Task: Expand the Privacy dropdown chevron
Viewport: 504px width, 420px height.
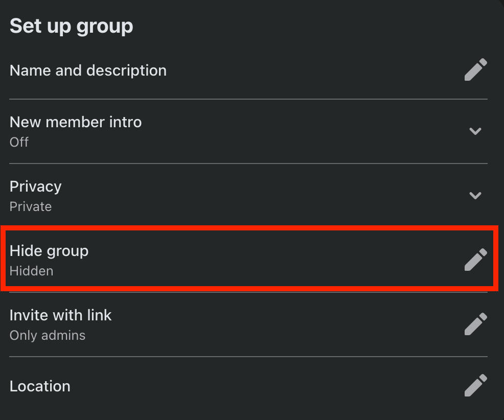Action: tap(475, 196)
